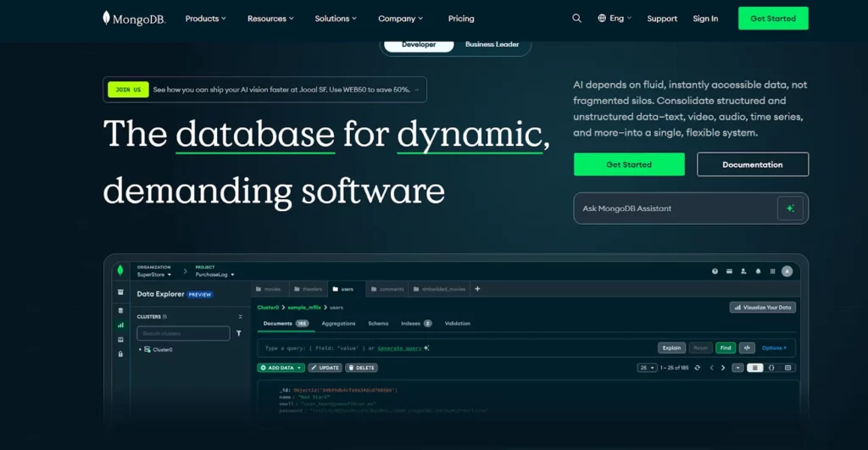Viewport: 868px width, 450px height.
Task: Click the billing card icon in the Atlas header
Action: pyautogui.click(x=729, y=271)
